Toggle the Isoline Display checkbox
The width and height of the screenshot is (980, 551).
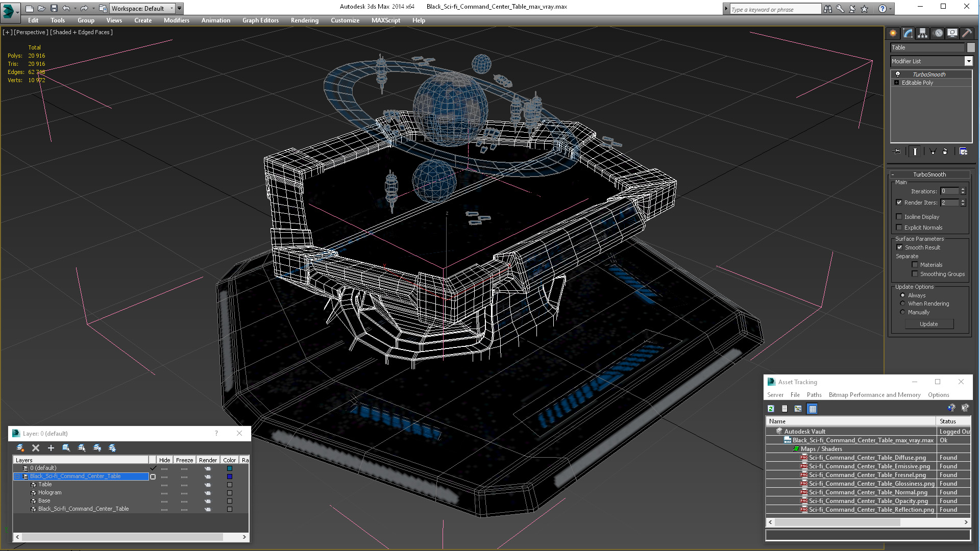(899, 217)
